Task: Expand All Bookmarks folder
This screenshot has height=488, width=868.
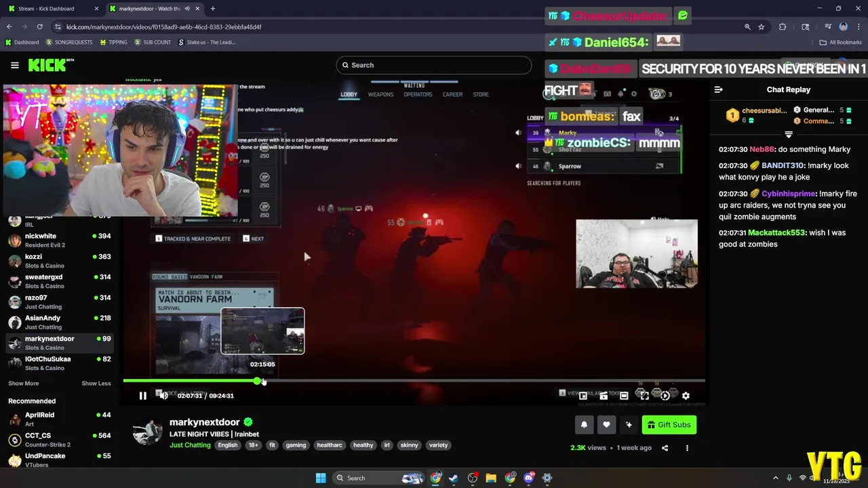Action: pyautogui.click(x=841, y=42)
